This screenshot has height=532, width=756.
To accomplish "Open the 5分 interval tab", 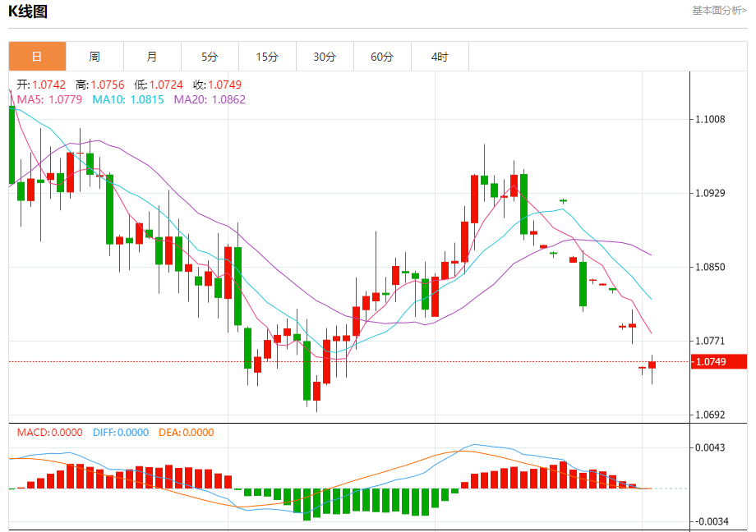I will (x=210, y=57).
